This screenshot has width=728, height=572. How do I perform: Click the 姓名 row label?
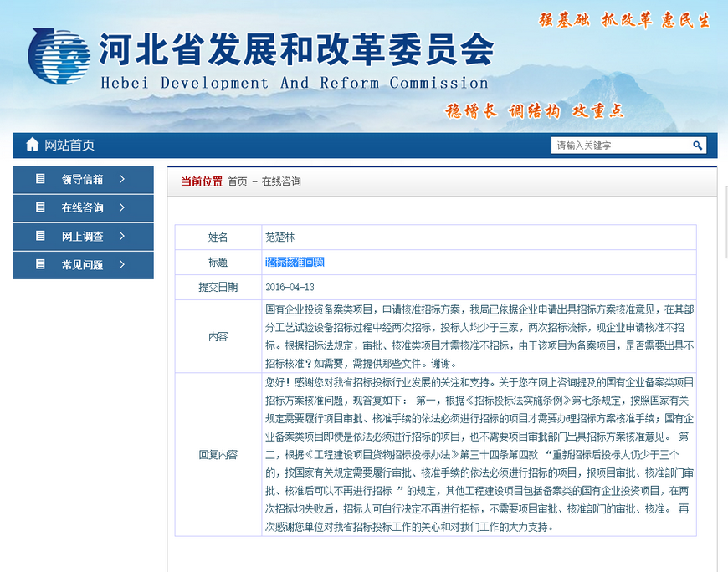[x=218, y=237]
